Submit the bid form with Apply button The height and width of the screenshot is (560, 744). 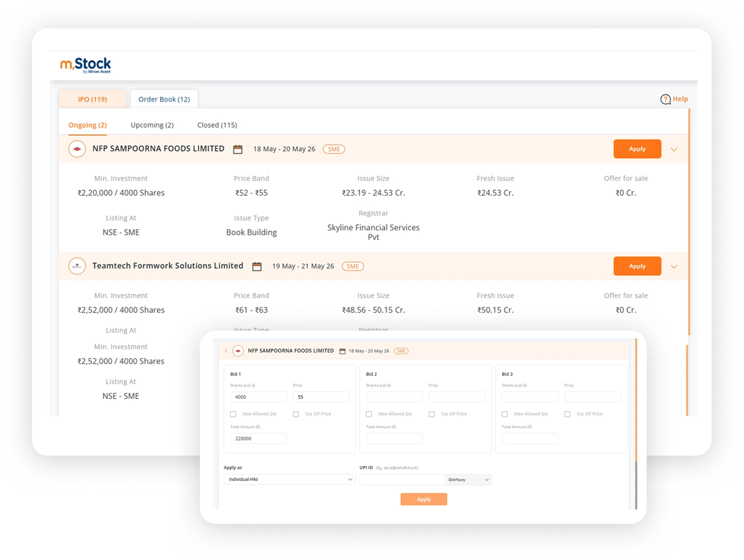(x=424, y=499)
